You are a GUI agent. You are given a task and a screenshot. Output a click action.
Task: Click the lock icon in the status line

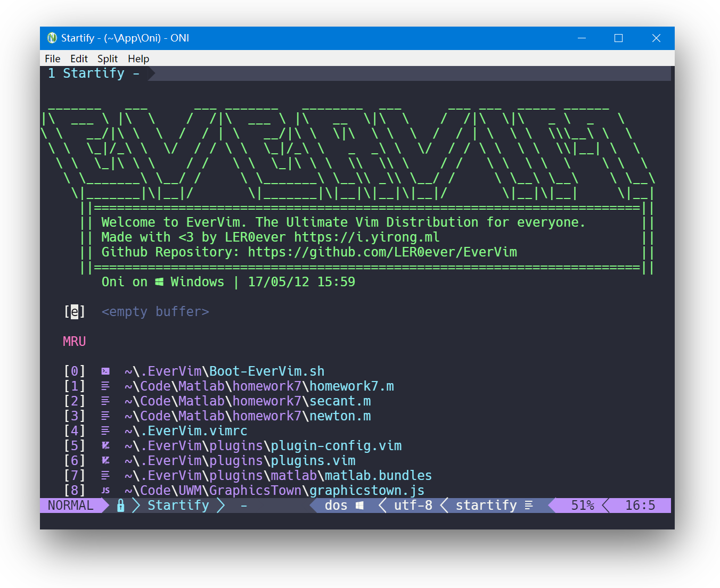pos(121,506)
